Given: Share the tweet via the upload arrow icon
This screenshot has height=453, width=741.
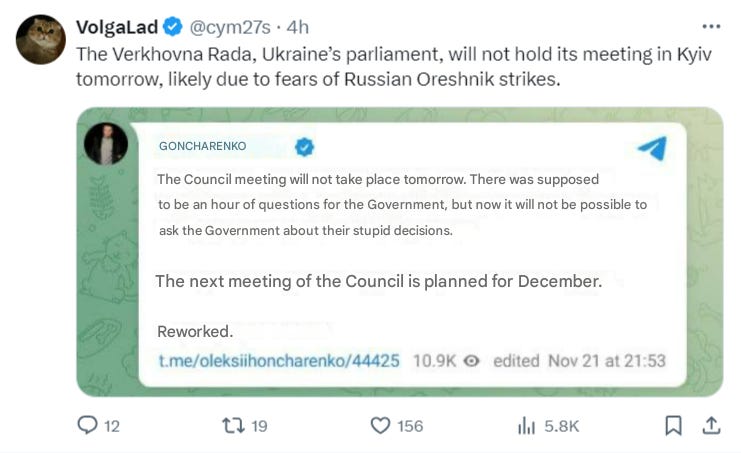Looking at the screenshot, I should coord(711,426).
